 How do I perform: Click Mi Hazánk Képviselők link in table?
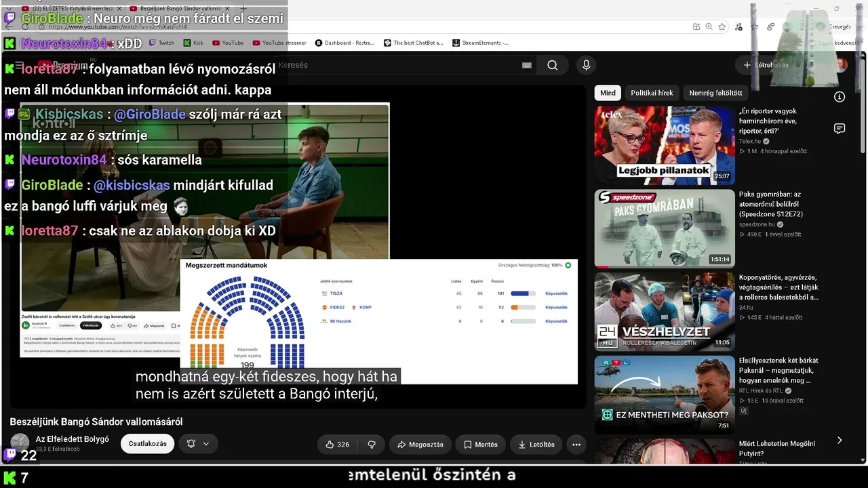pyautogui.click(x=556, y=321)
